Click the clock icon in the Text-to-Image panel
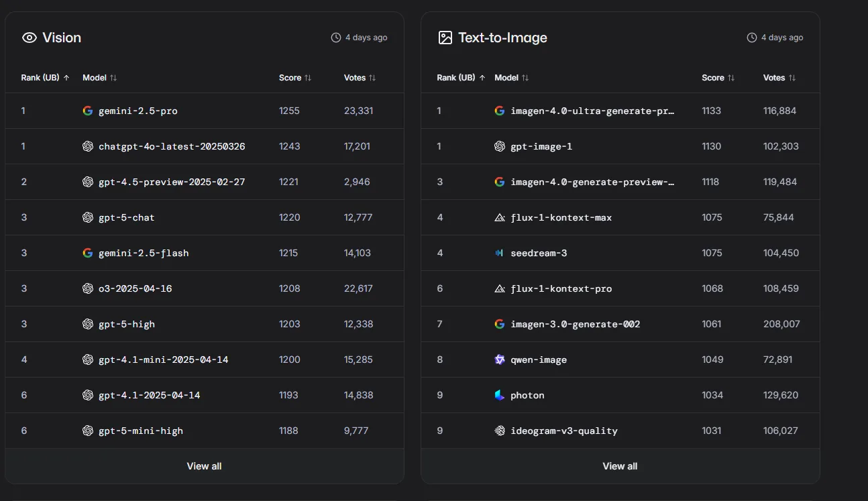The image size is (868, 501). [x=752, y=38]
